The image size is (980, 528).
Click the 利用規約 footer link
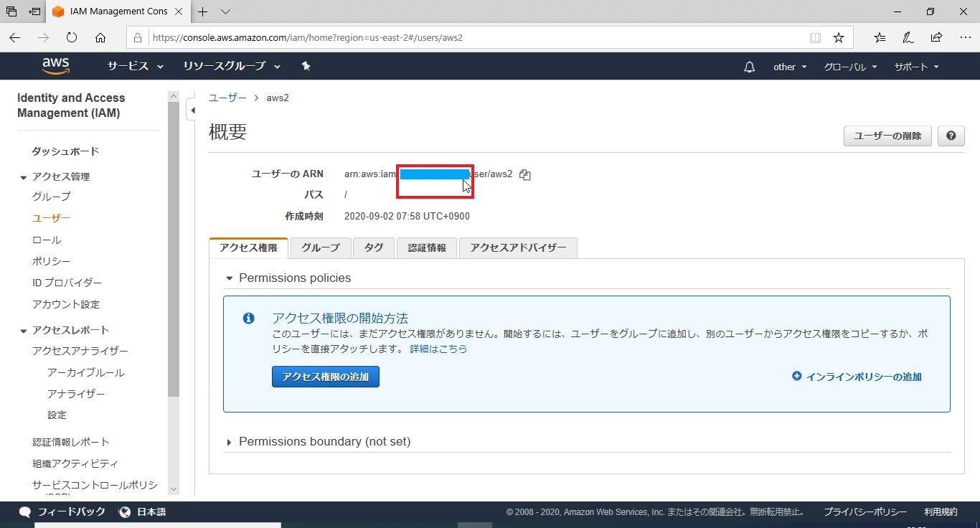941,512
